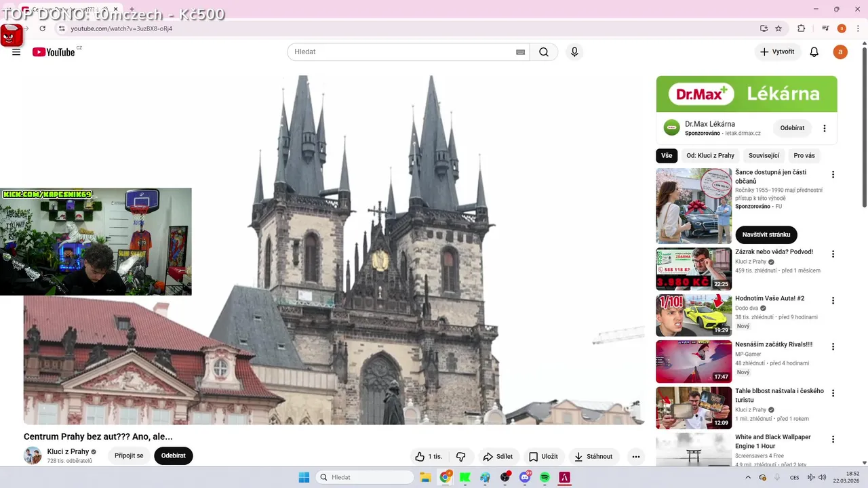Go to YouTube home via the logo
This screenshot has width=868, height=488.
54,52
